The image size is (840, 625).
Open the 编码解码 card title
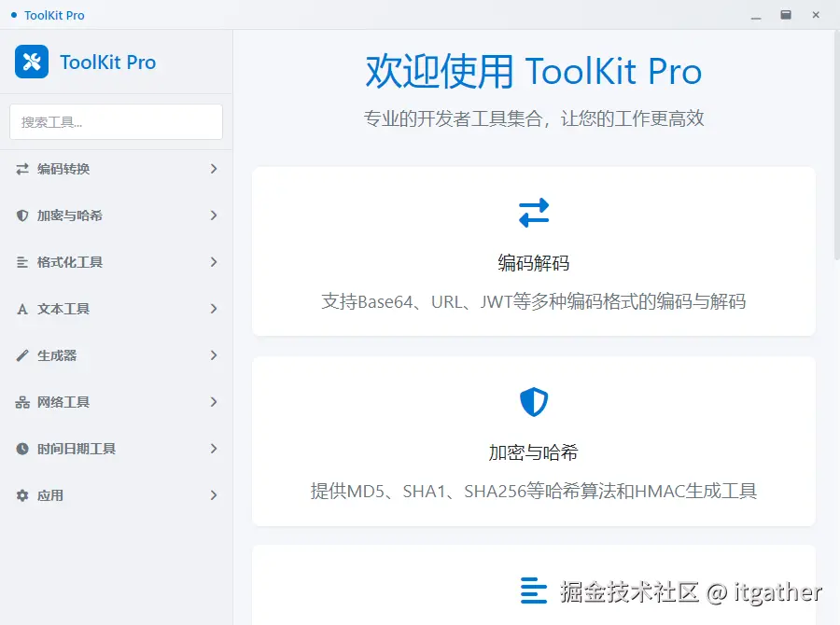534,263
